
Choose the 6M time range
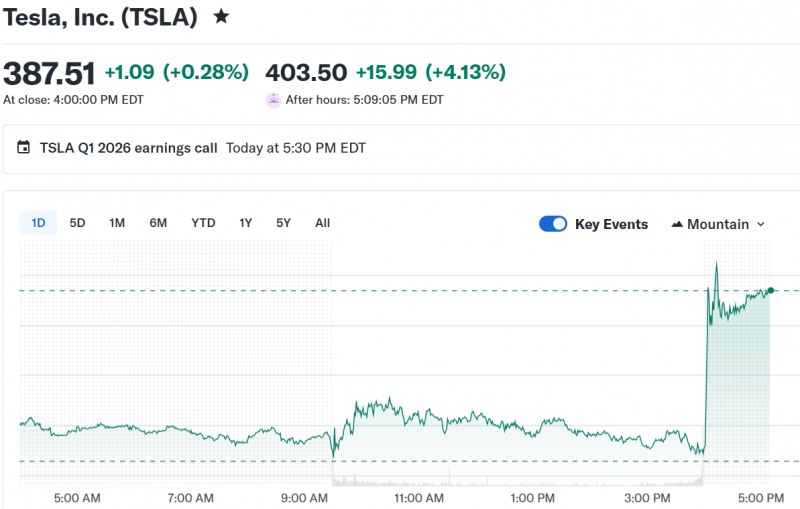[158, 223]
